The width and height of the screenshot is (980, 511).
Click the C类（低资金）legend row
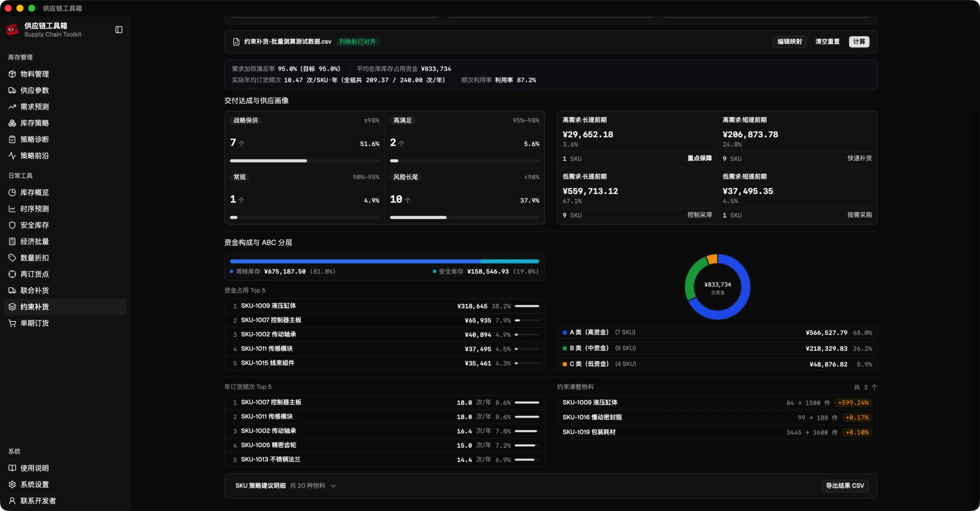pyautogui.click(x=717, y=364)
